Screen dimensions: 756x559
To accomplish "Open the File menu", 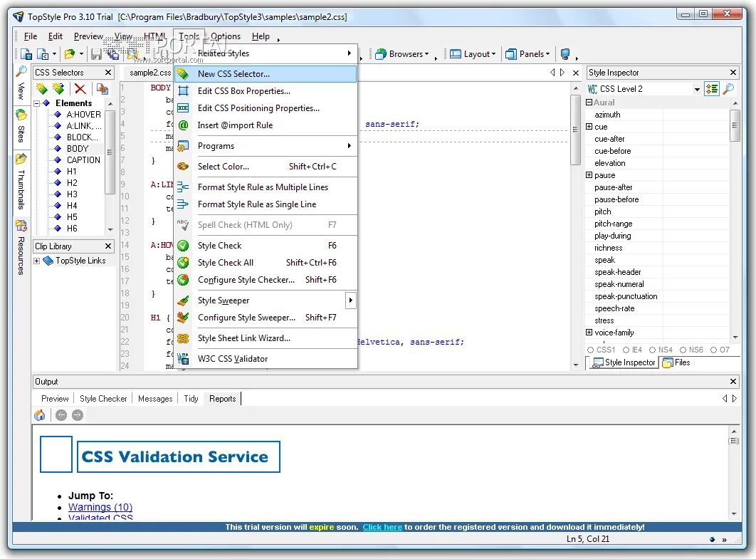I will [31, 36].
